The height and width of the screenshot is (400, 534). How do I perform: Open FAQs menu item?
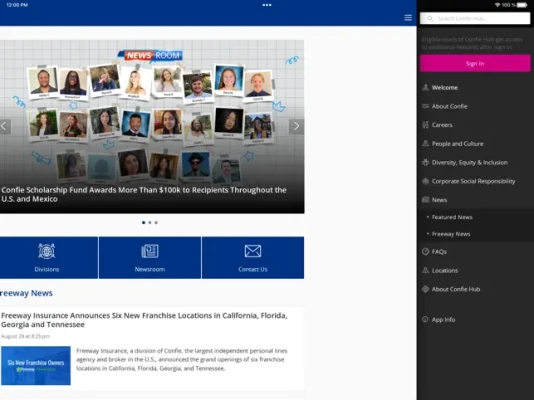pos(475,252)
